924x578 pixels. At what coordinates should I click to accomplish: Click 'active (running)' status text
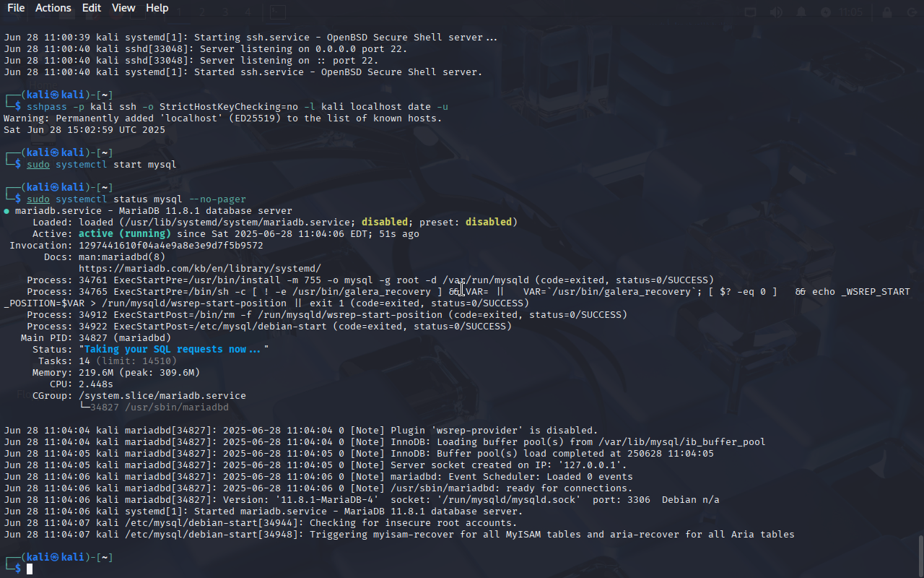[125, 234]
